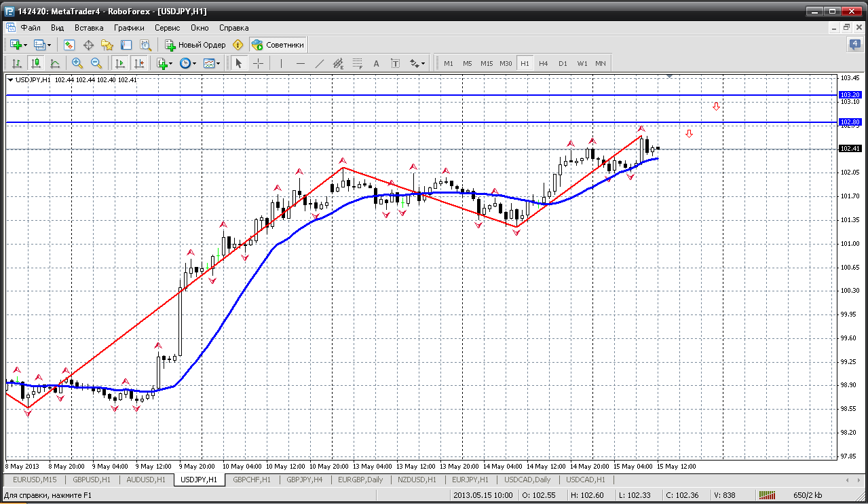Select the arrow cursor tool
This screenshot has width=868, height=504.
(238, 63)
